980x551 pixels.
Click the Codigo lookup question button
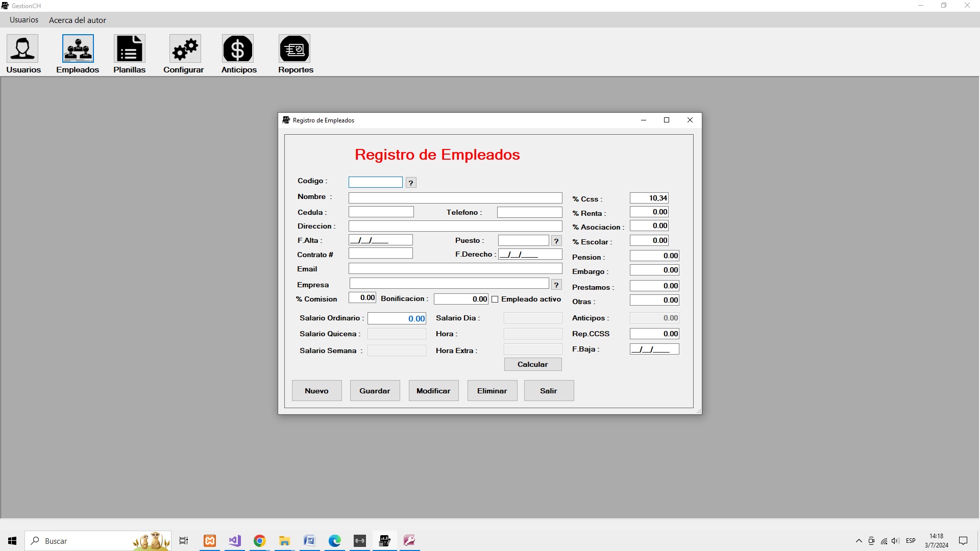411,183
